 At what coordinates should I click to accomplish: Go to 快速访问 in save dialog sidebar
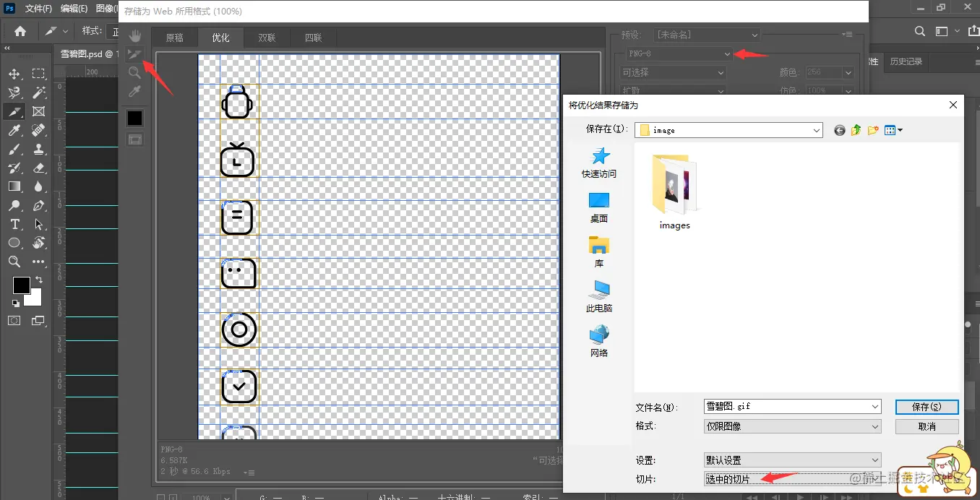(x=599, y=163)
